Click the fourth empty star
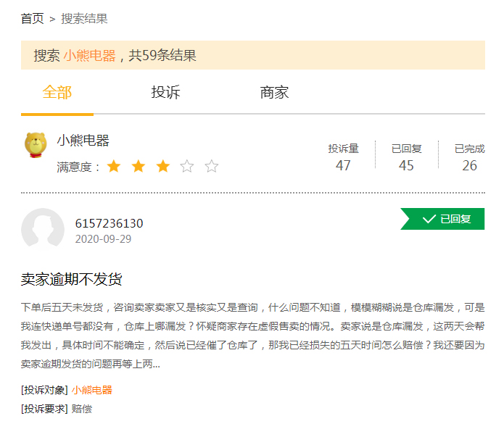The image size is (504, 424). 187,167
